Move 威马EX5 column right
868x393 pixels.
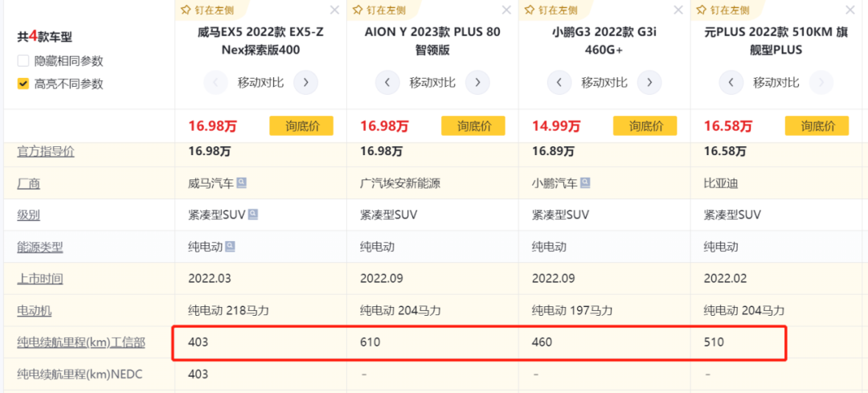coord(305,83)
